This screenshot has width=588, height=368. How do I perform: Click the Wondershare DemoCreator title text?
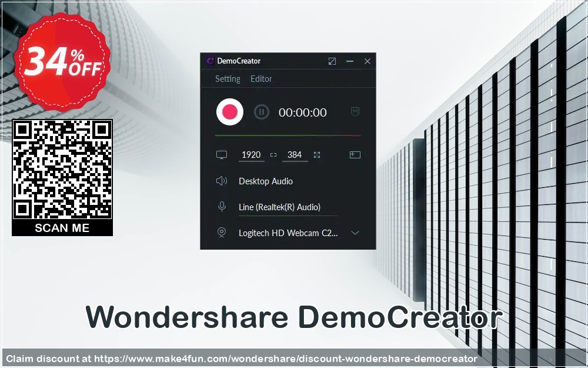tap(294, 318)
